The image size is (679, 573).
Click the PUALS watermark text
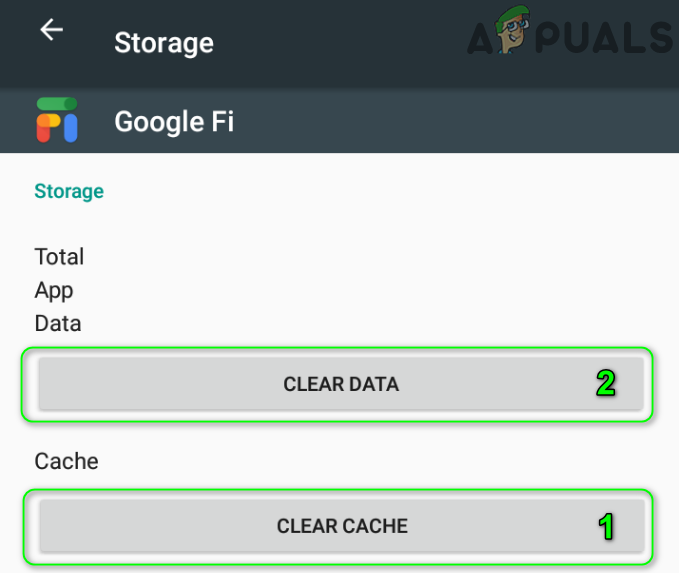(612, 38)
